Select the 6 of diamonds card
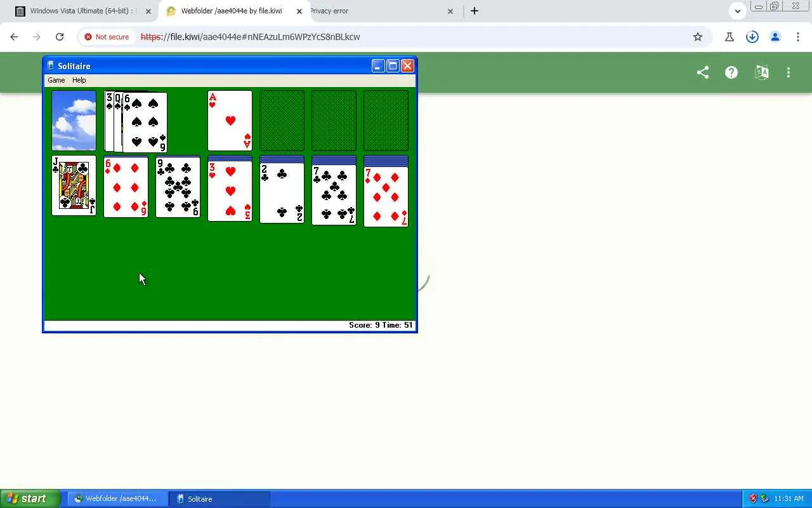 click(126, 187)
